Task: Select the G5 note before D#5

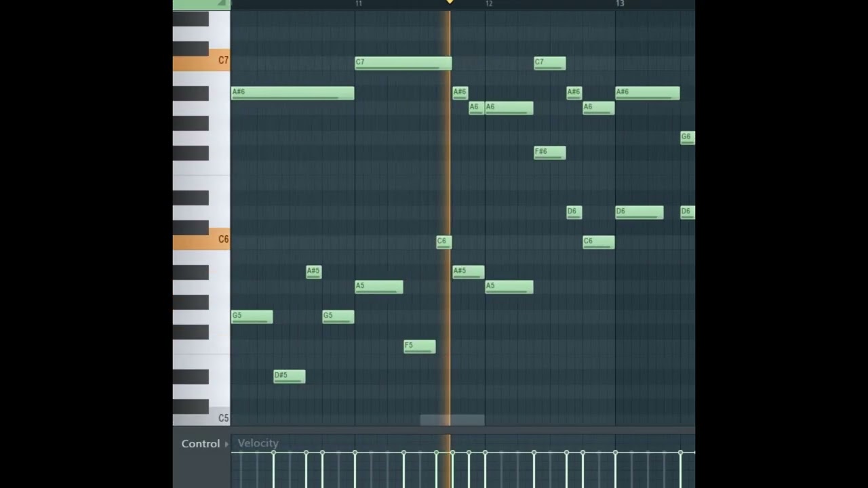Action: coord(252,317)
